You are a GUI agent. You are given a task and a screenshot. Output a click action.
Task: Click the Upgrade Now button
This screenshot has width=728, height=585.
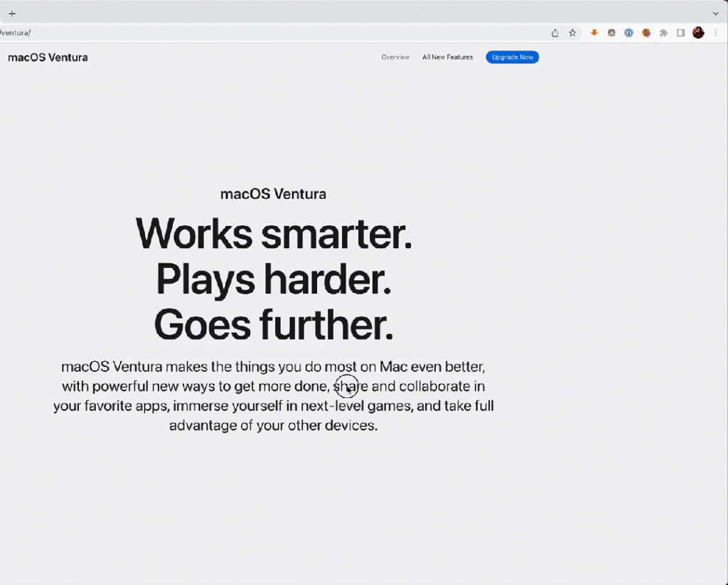[512, 57]
